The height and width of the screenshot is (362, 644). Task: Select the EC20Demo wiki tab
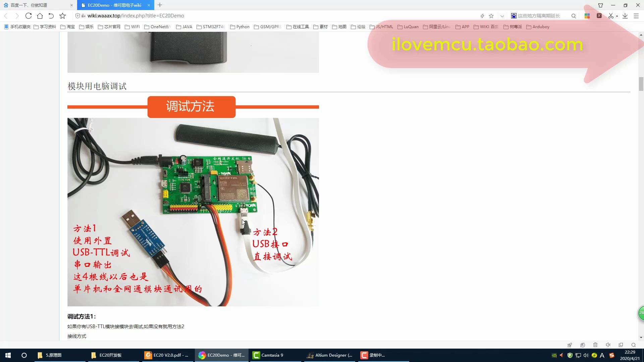pos(114,5)
